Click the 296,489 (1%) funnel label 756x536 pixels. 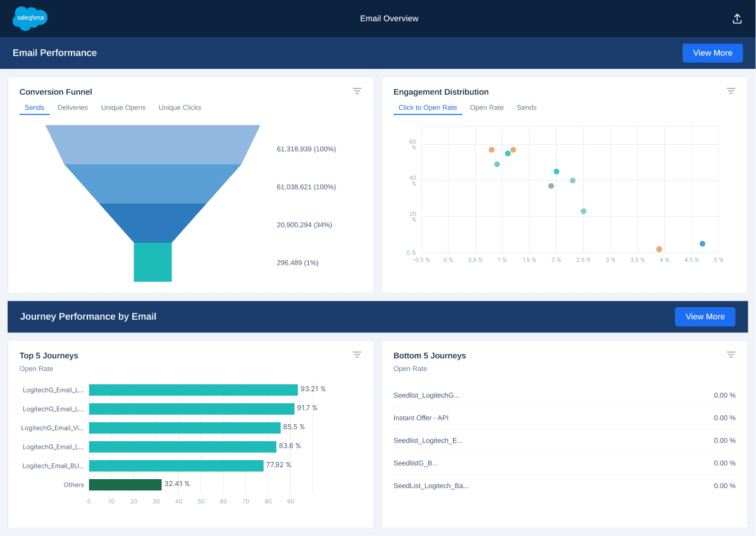(x=297, y=263)
